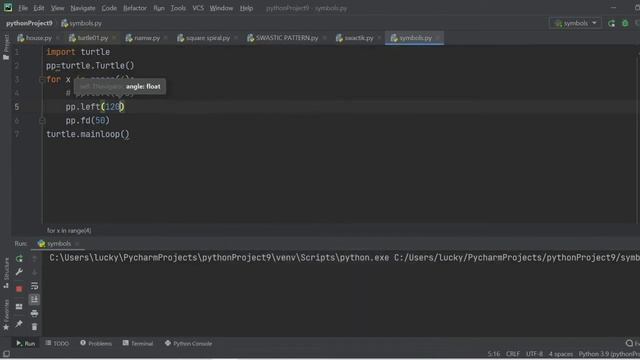Click the 'import turtle' code line
Screen dimensions: 640x360
pos(78,52)
